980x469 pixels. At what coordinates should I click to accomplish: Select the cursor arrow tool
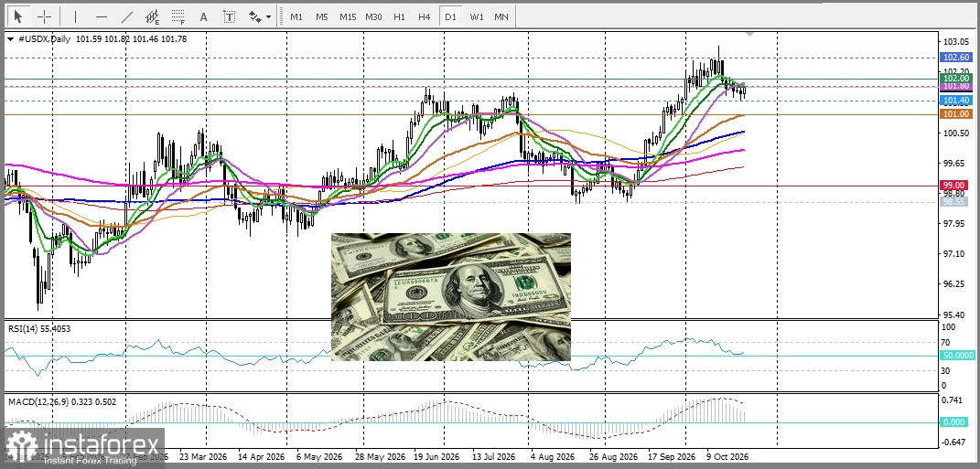(x=18, y=16)
